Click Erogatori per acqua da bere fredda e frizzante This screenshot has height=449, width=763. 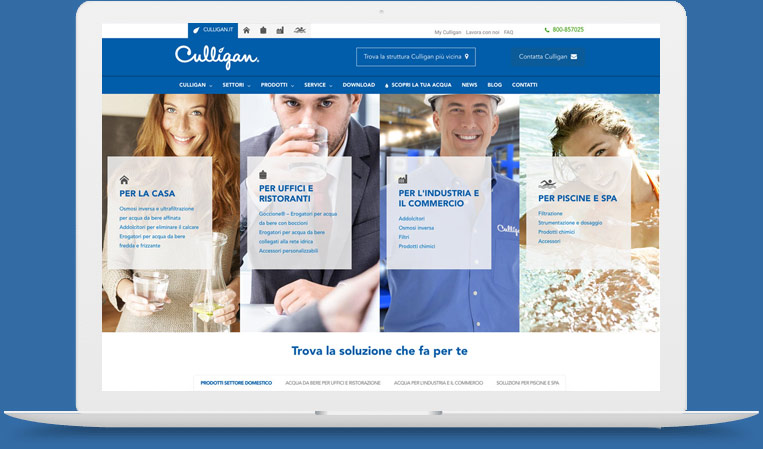(x=152, y=241)
